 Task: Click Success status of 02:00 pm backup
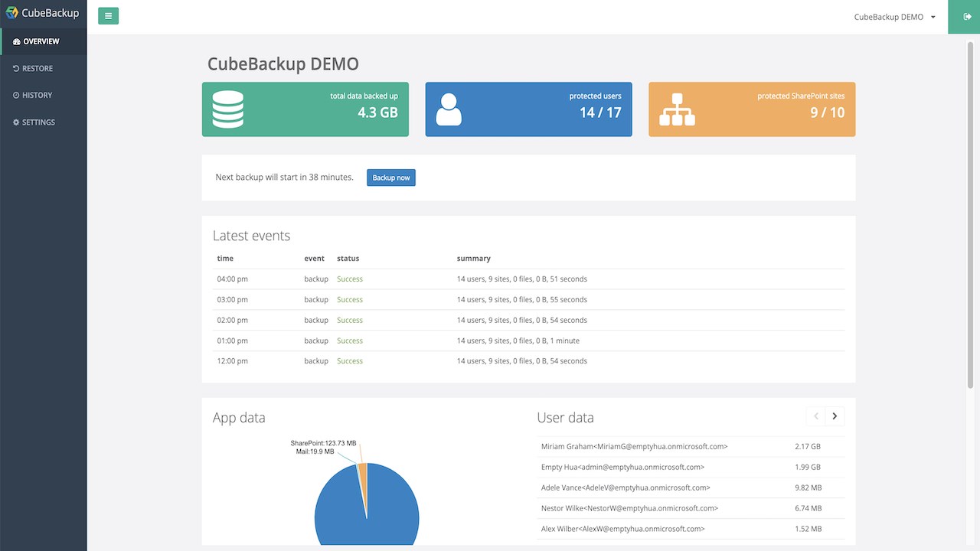click(x=350, y=320)
